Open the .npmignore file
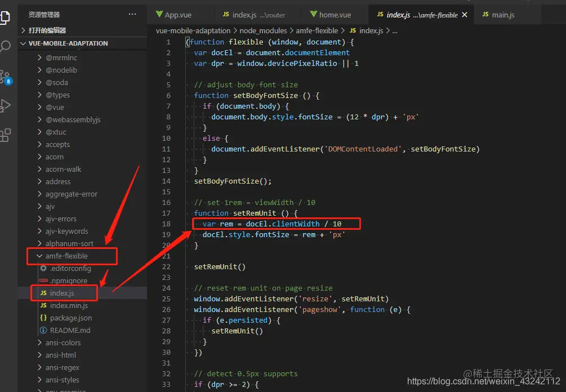 coord(82,280)
